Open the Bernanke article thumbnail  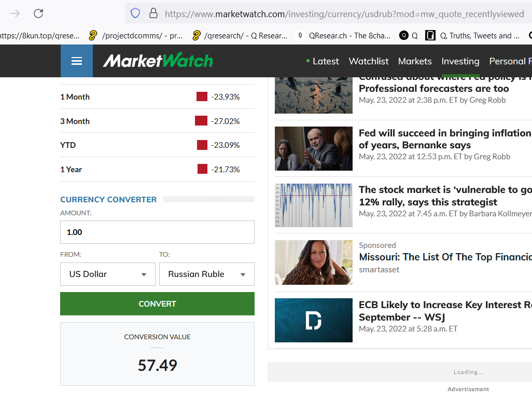314,148
